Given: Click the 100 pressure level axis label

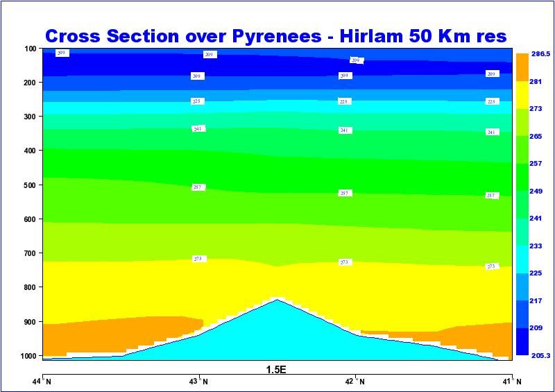Looking at the screenshot, I should [x=31, y=49].
